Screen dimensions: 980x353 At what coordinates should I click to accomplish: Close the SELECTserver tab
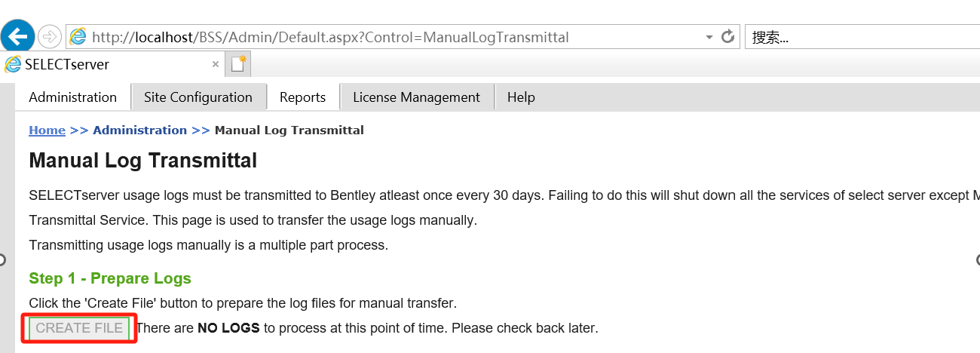point(216,64)
